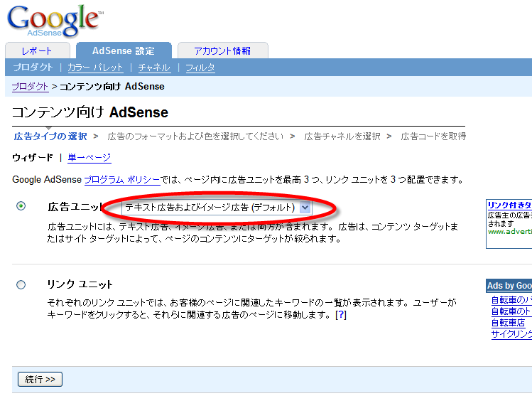Click the Google AdSense logo
532x396 pixels.
pyautogui.click(x=55, y=21)
